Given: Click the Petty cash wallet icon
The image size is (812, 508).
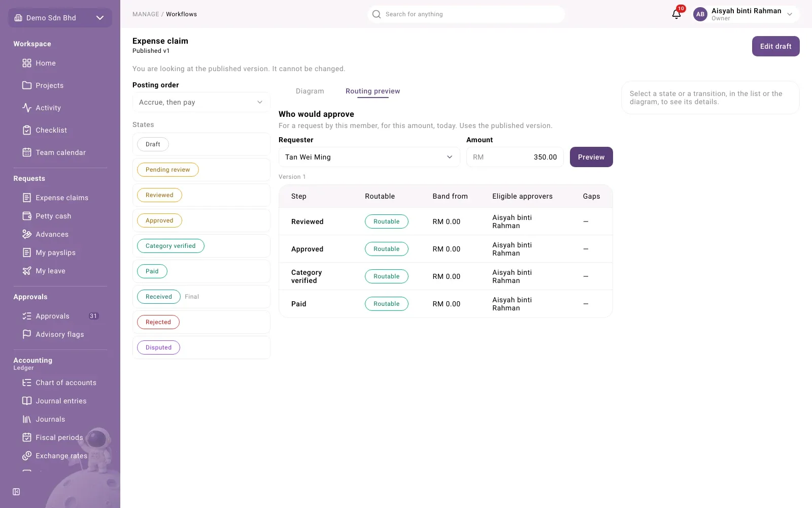Looking at the screenshot, I should click(27, 216).
